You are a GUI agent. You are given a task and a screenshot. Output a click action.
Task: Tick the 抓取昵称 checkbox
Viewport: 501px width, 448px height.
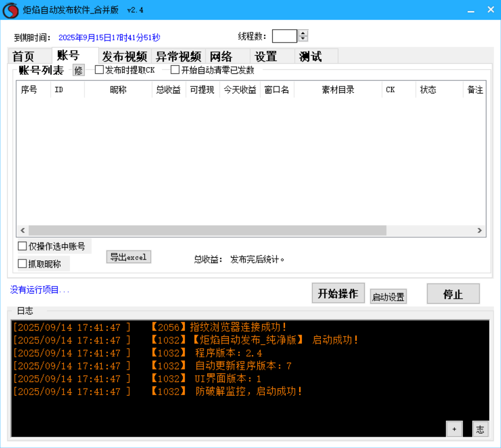pos(22,264)
